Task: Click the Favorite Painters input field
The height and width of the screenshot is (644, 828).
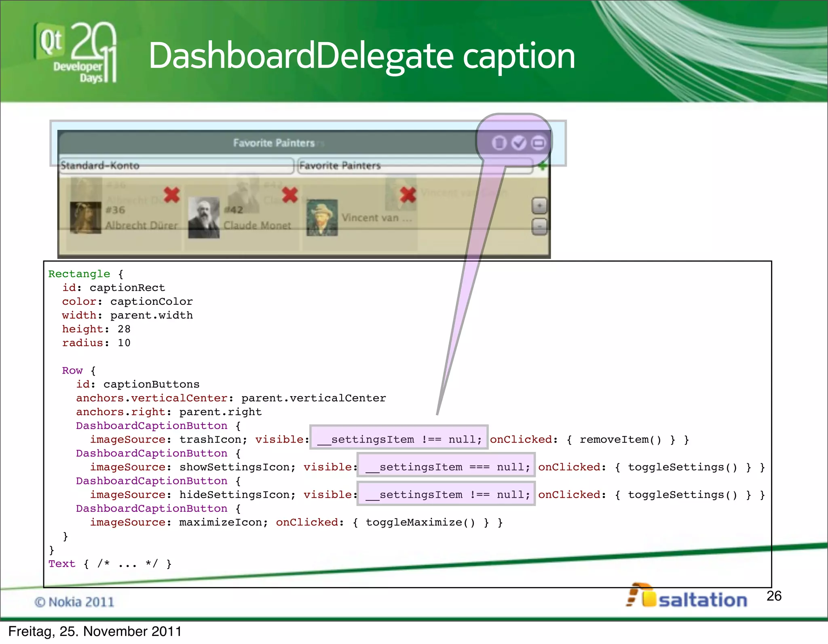Action: coord(415,166)
